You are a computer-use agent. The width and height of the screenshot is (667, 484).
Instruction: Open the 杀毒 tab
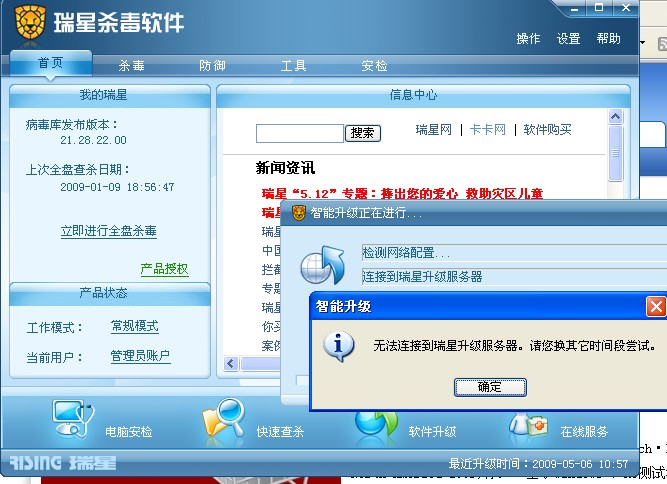tap(131, 65)
